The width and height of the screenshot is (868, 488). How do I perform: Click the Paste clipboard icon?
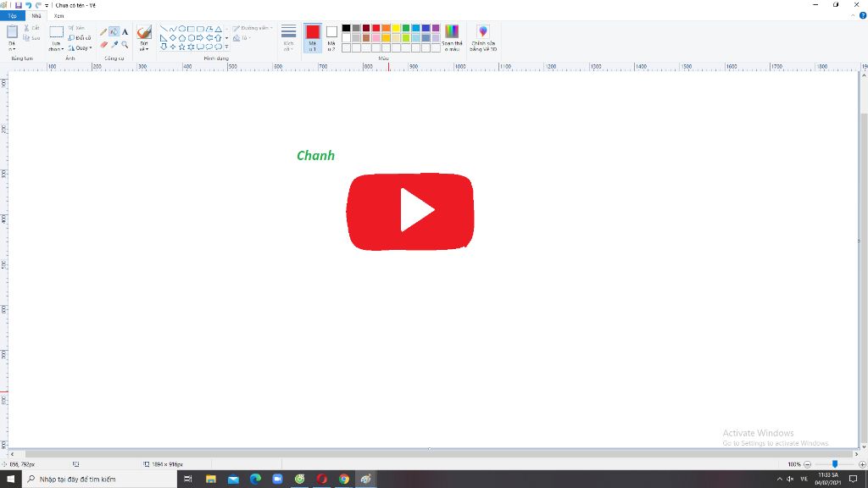coord(12,32)
